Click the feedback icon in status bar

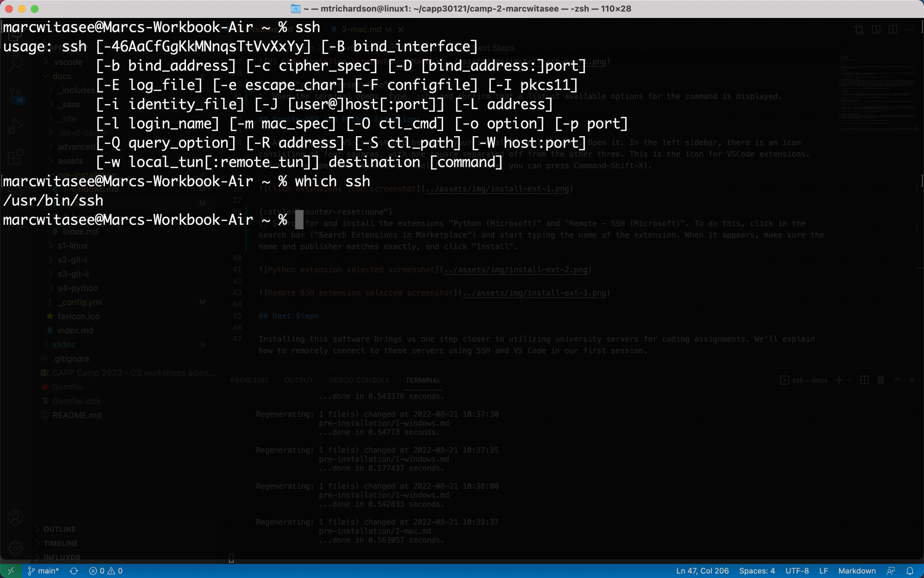pyautogui.click(x=891, y=571)
